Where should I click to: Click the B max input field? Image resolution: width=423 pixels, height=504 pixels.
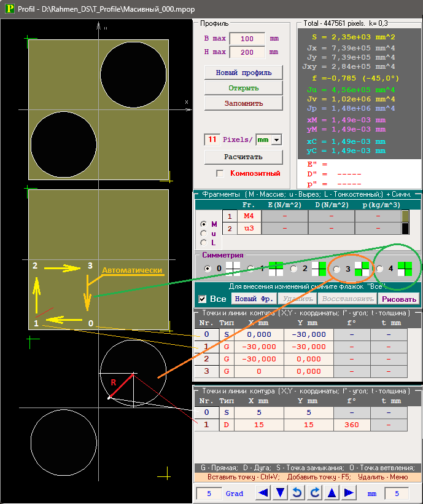click(x=247, y=39)
